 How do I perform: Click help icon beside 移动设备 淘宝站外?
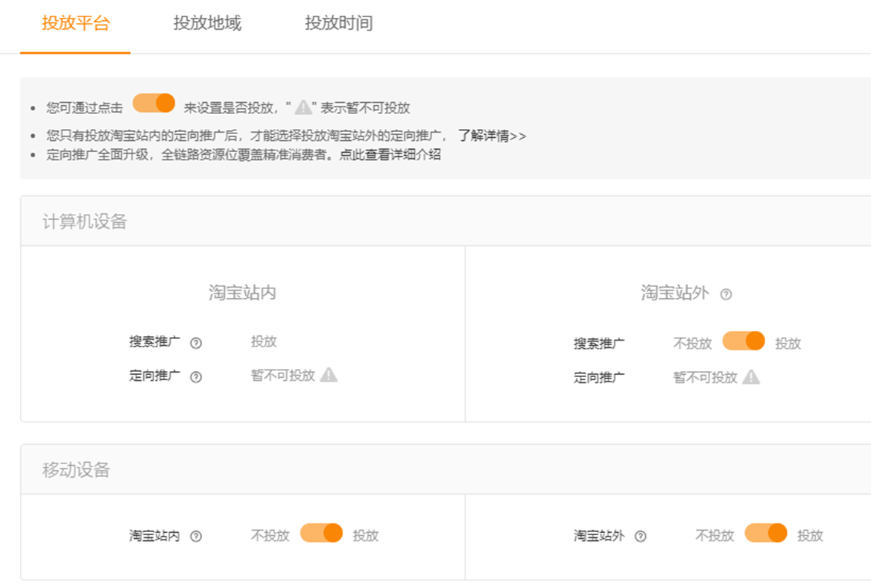click(640, 537)
